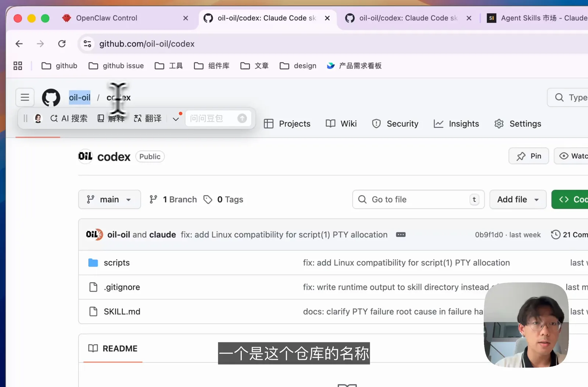The image size is (588, 387).
Task: Click the Doubao avatar icon in toolbar
Action: pos(38,118)
